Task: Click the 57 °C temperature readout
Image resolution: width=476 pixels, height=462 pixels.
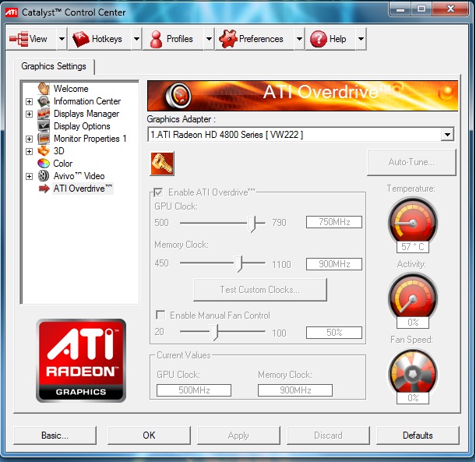Action: 413,247
